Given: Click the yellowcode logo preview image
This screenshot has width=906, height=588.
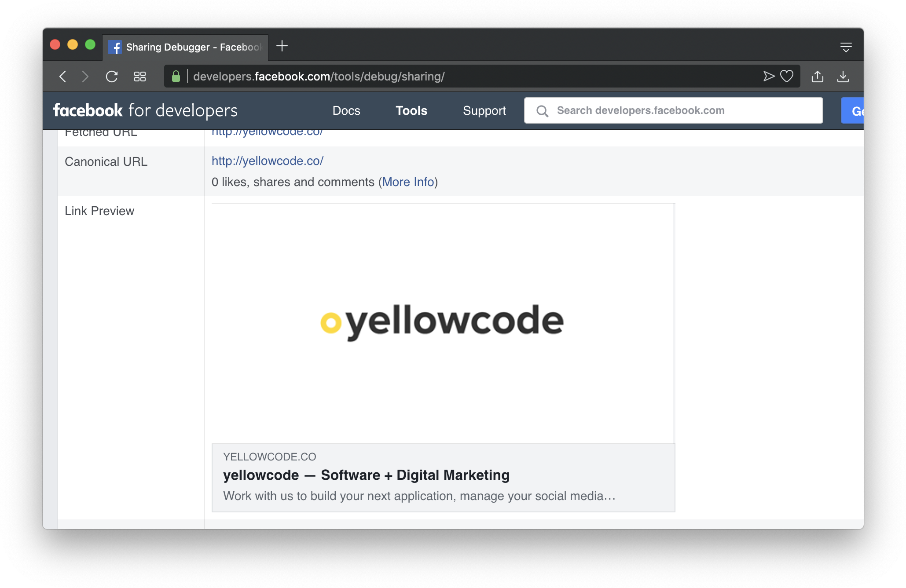Looking at the screenshot, I should coord(443,323).
